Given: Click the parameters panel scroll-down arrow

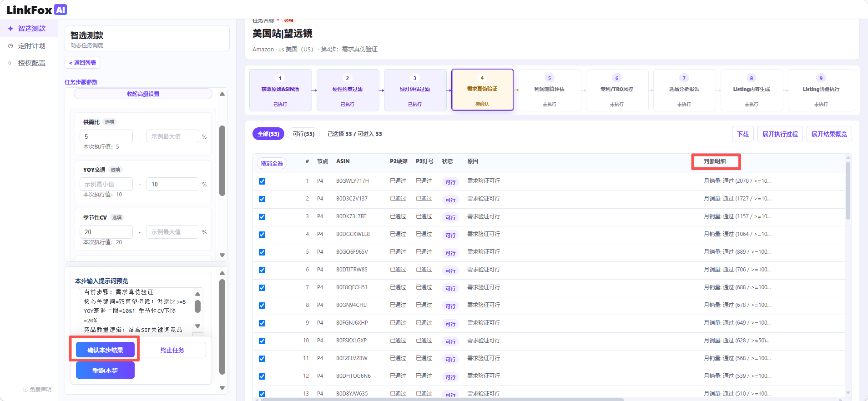Looking at the screenshot, I should coord(222,255).
